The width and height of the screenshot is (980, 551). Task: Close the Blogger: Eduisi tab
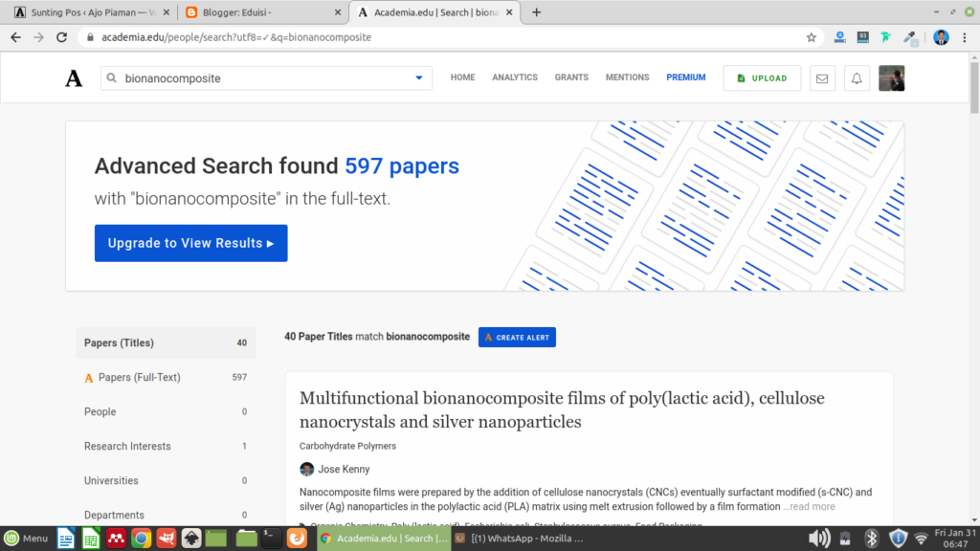click(x=338, y=12)
